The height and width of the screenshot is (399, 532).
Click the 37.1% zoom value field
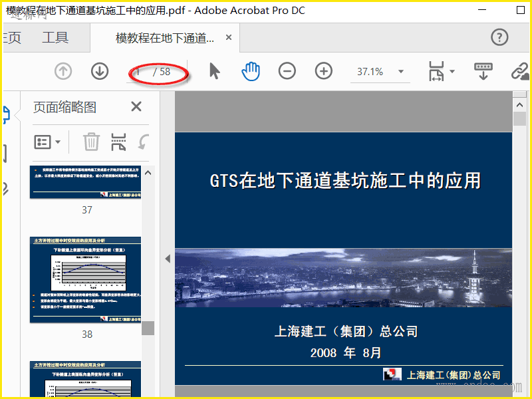coord(370,72)
